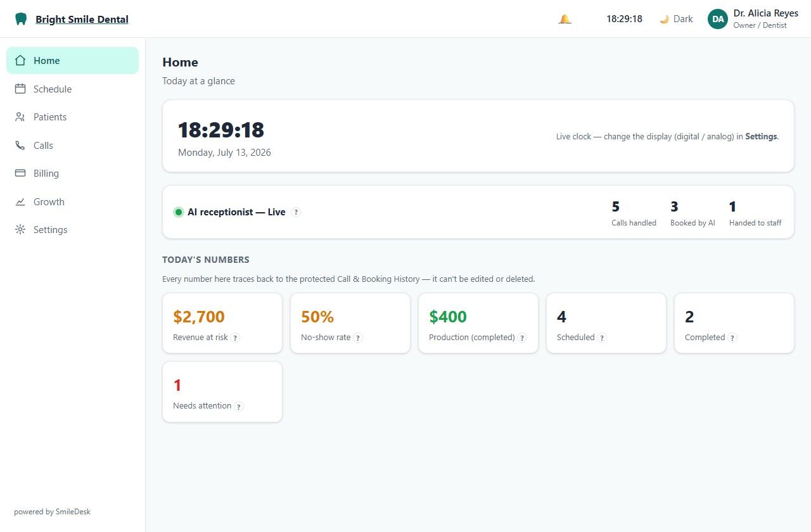This screenshot has width=811, height=532.
Task: Click the Billing card icon
Action: (20, 174)
